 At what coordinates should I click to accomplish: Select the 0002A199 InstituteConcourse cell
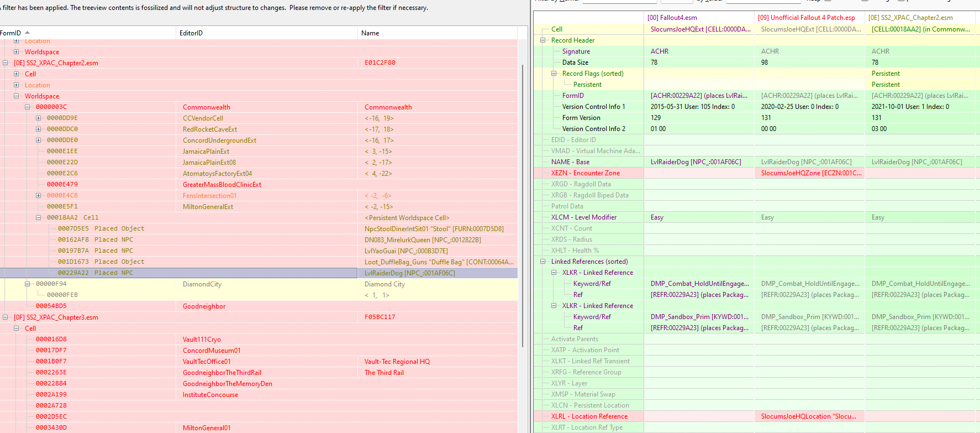(x=259, y=395)
